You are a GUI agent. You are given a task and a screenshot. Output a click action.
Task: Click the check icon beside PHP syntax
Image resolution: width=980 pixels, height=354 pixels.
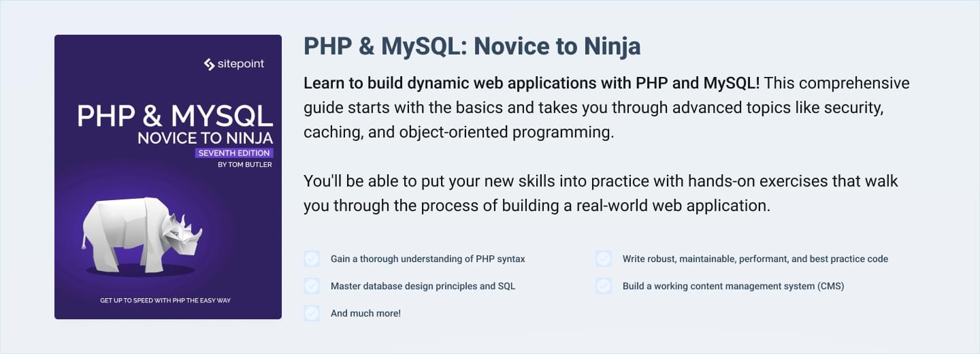click(312, 259)
